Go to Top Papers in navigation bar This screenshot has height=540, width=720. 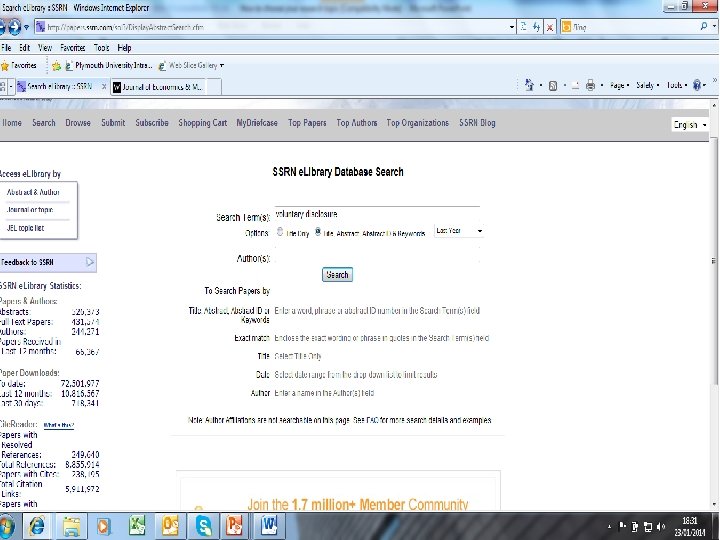click(x=307, y=123)
